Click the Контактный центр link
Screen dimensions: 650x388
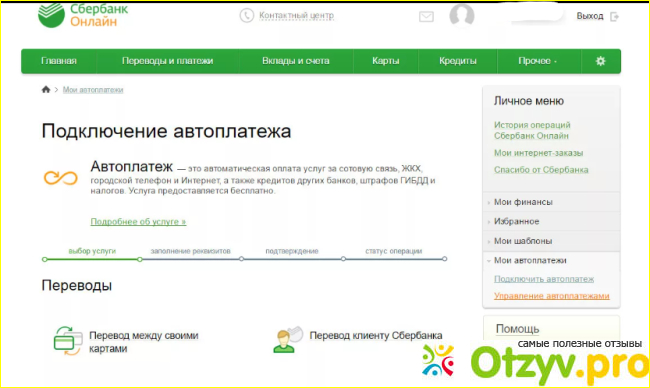(x=296, y=16)
